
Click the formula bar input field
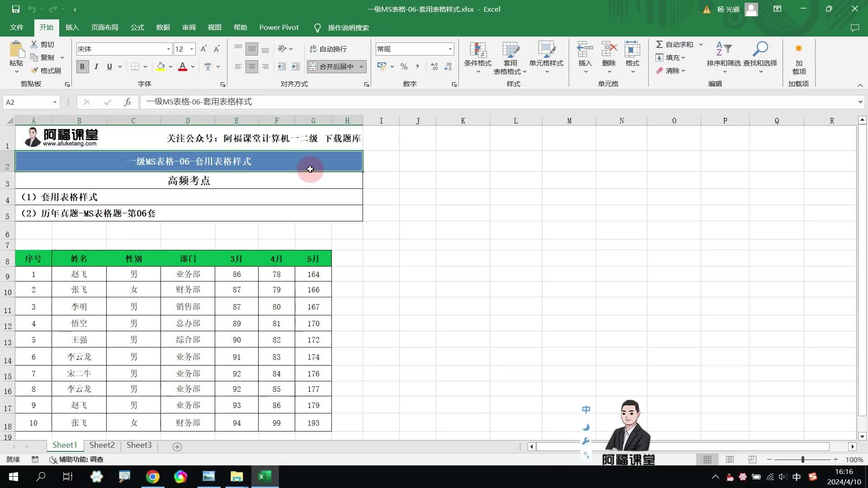click(x=497, y=102)
